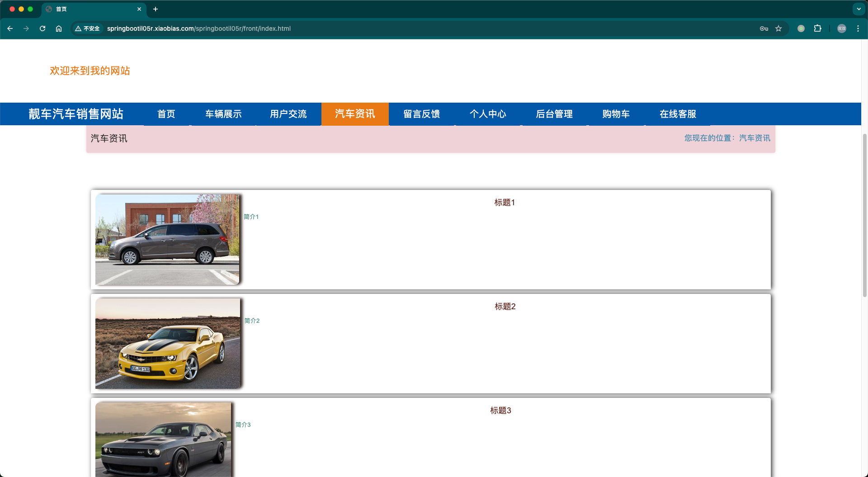Click the 简介2 summary text
Viewport: 868px width, 477px height.
pos(252,321)
